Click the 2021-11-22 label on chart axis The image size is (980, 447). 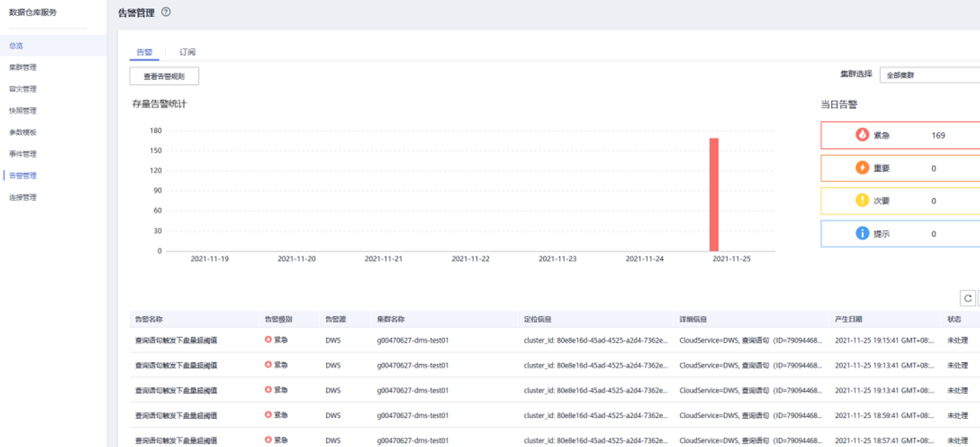coord(471,259)
